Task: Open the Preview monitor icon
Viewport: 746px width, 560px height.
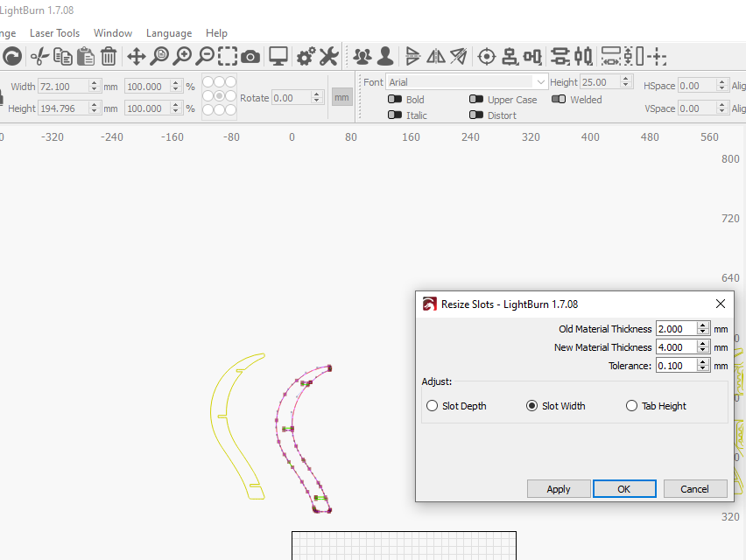Action: [278, 57]
